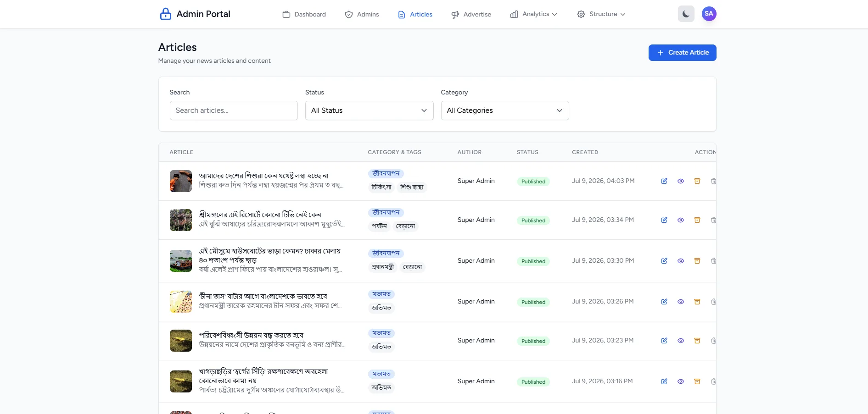Open the Advertise nav item
Screen dimensions: 868x414
[x=471, y=14]
